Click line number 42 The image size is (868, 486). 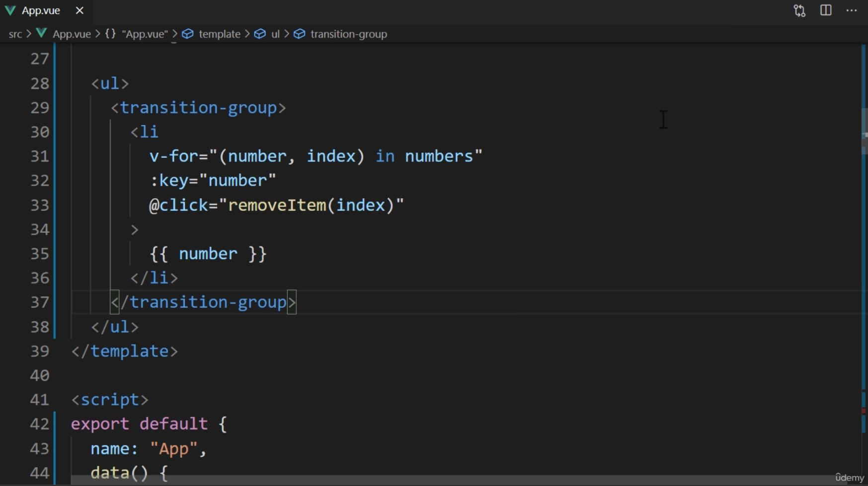click(x=40, y=424)
